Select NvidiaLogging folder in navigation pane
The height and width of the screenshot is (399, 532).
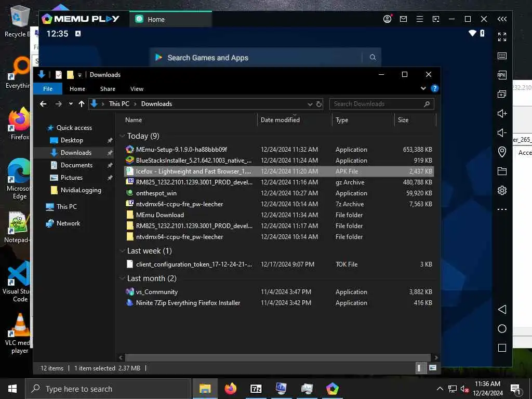point(81,190)
